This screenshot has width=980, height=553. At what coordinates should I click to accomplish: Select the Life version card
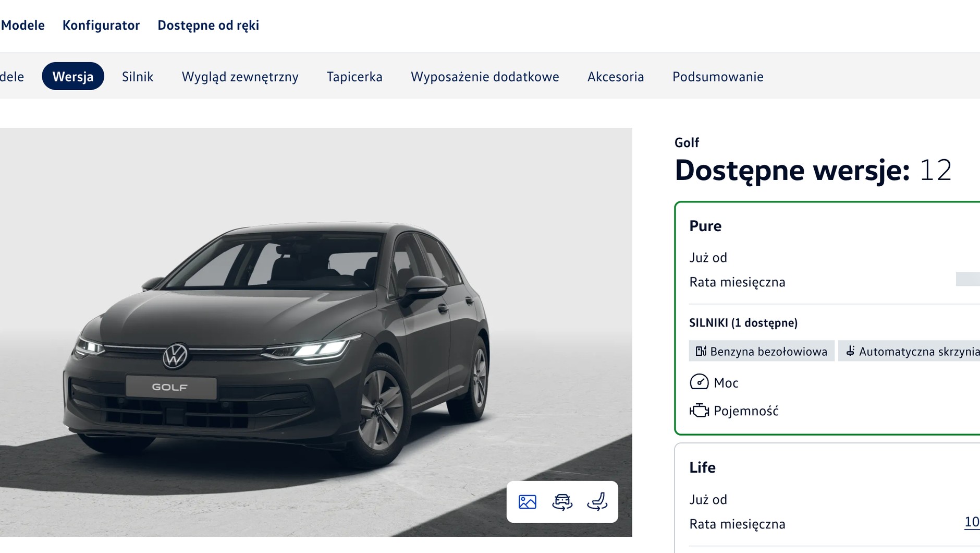tap(827, 498)
